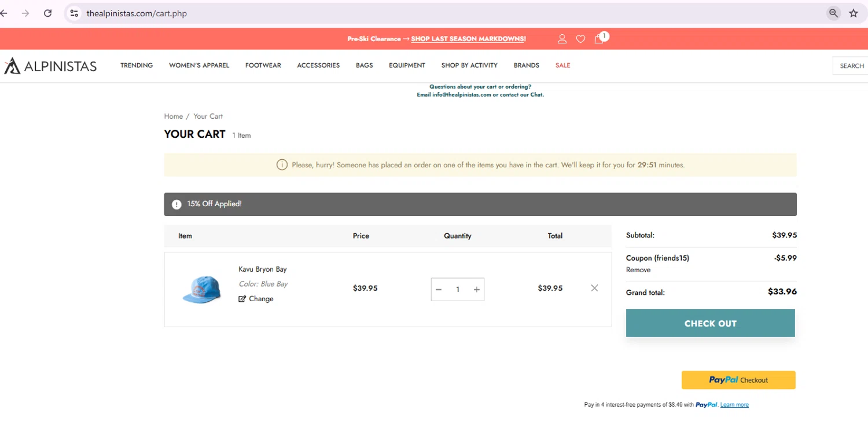868x439 pixels.
Task: Open the wishlist heart icon
Action: pos(580,39)
